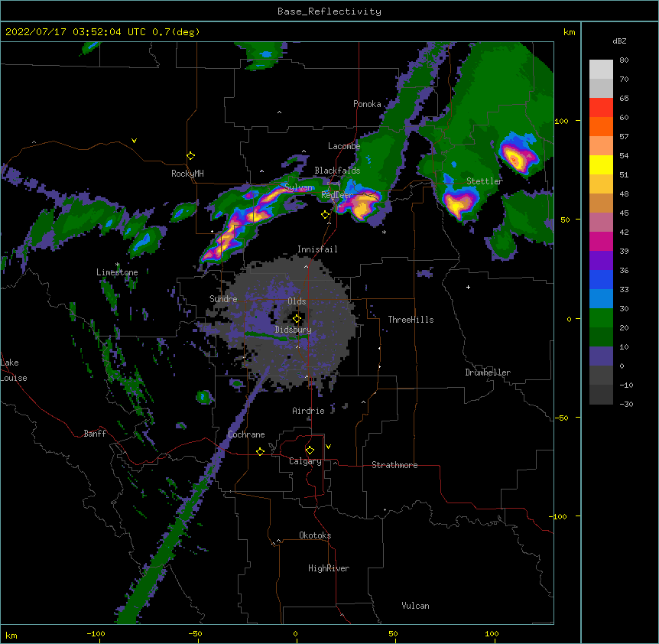Click the Limestone label
The width and height of the screenshot is (659, 644).
[117, 272]
